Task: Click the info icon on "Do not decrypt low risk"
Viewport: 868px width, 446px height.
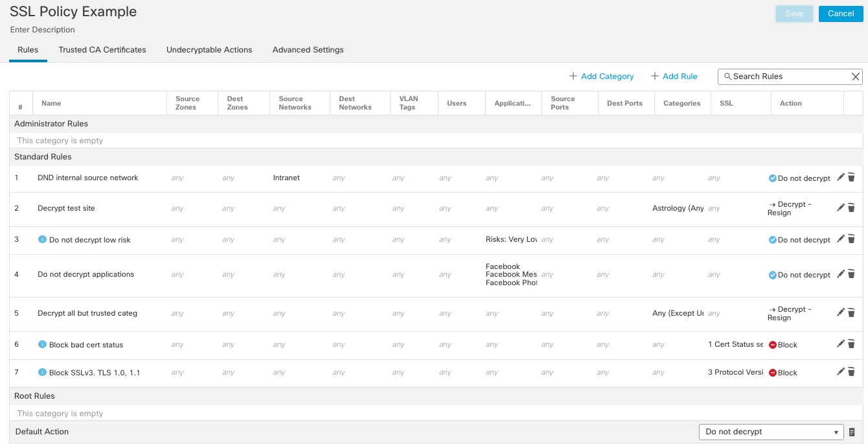Action: [43, 239]
